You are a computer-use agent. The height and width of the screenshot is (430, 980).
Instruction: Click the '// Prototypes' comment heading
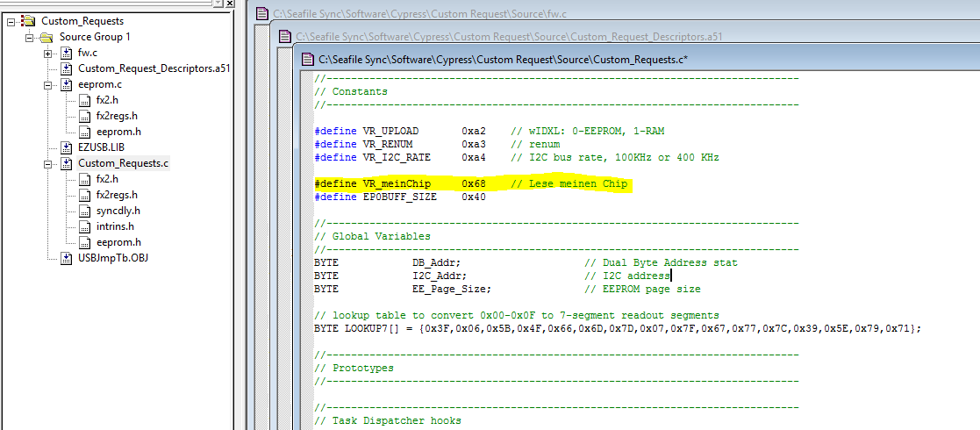354,368
